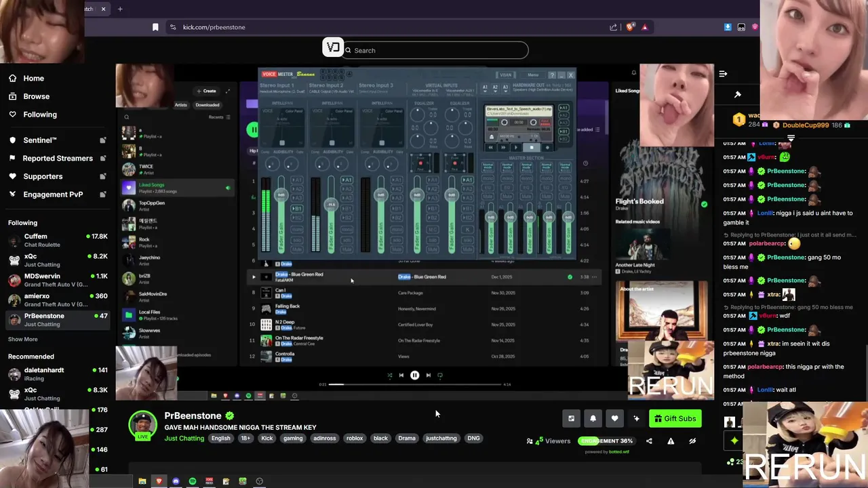
Task: Toggle stream notifications bell button
Action: tap(593, 418)
